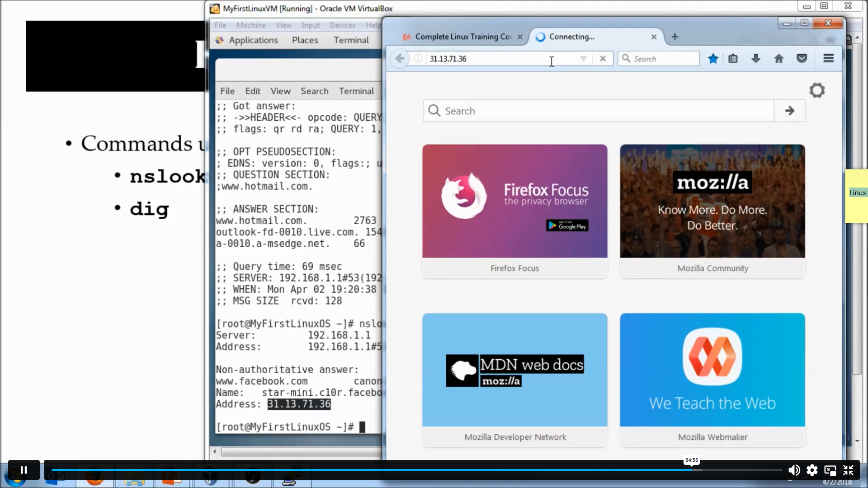This screenshot has height=488, width=868.
Task: Exit fullscreen video mode
Action: click(x=848, y=470)
